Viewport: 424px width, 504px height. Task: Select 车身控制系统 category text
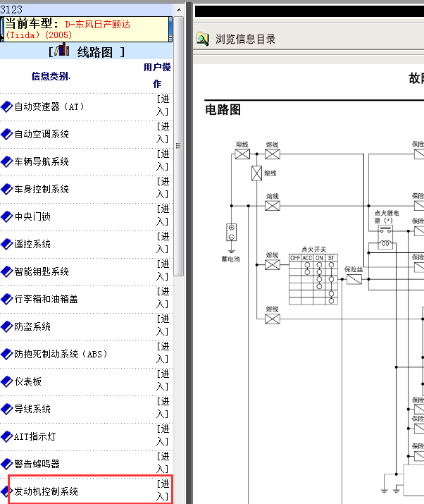42,189
